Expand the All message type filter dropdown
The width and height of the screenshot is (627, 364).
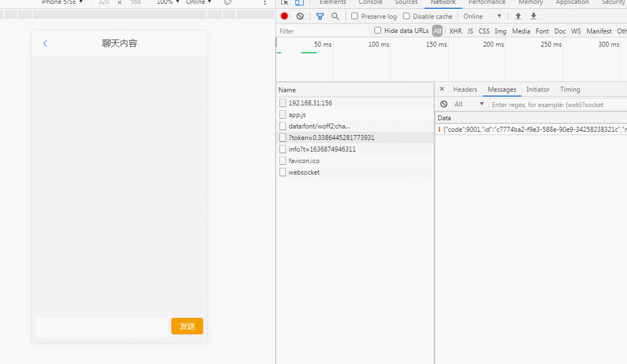(469, 104)
